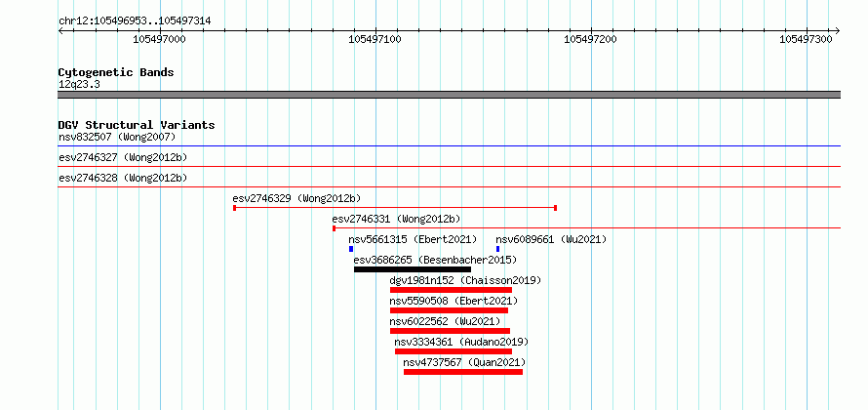Select the red nsv5590508 variant bar
This screenshot has height=410, width=868.
click(x=449, y=310)
